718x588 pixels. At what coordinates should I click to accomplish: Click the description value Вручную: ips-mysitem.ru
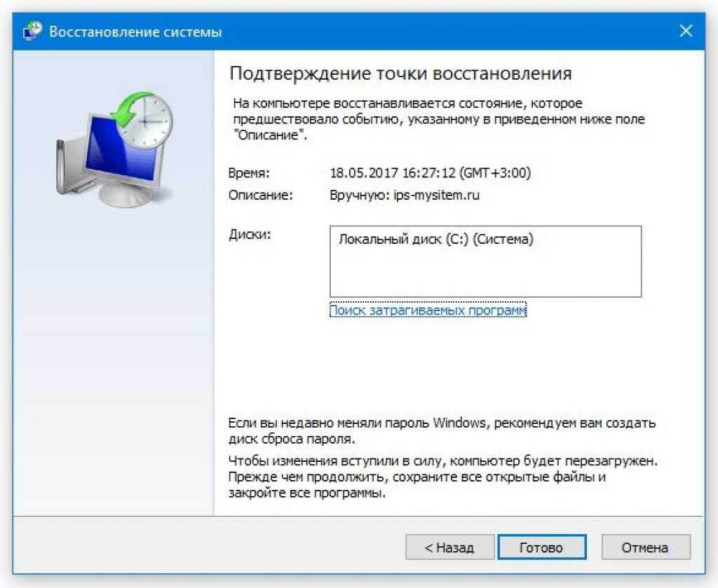[x=405, y=196]
